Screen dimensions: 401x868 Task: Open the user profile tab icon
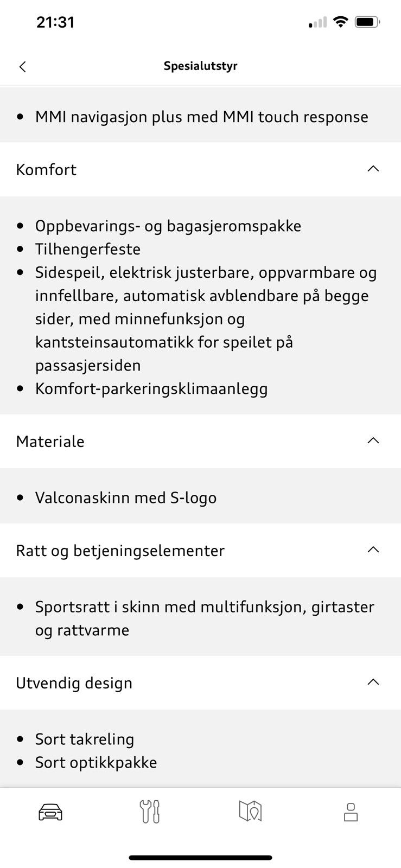(351, 812)
